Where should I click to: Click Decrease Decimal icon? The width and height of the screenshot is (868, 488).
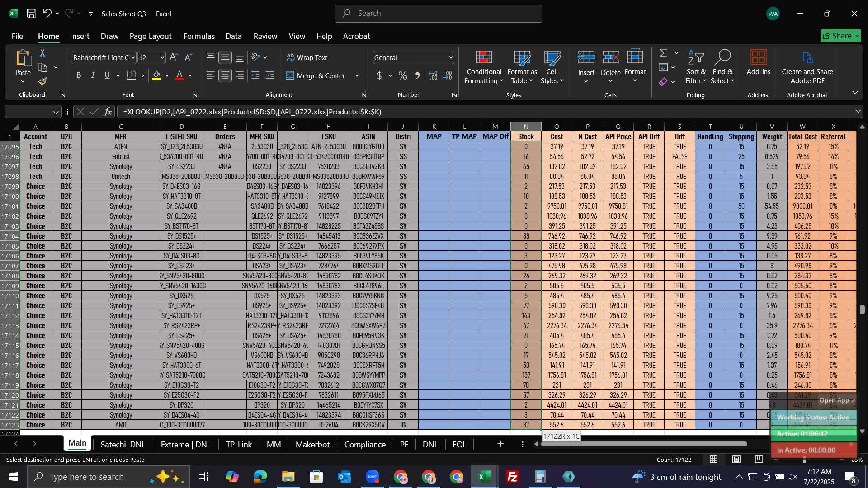[448, 75]
